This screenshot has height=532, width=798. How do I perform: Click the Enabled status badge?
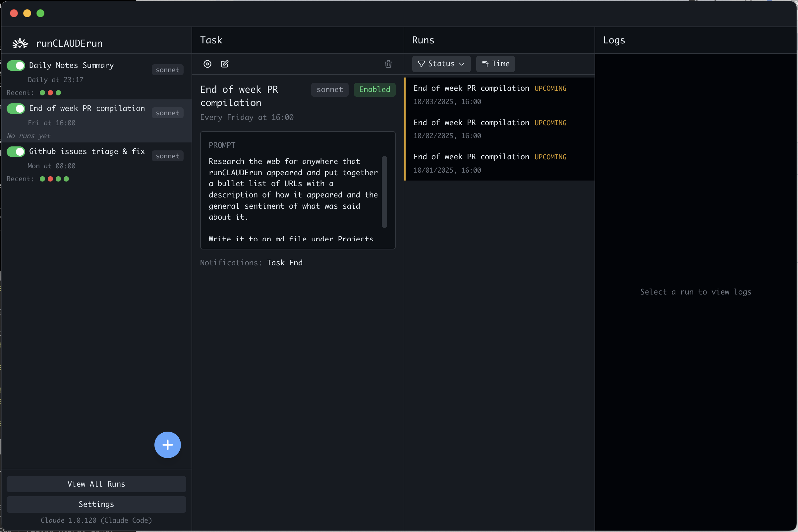(374, 89)
